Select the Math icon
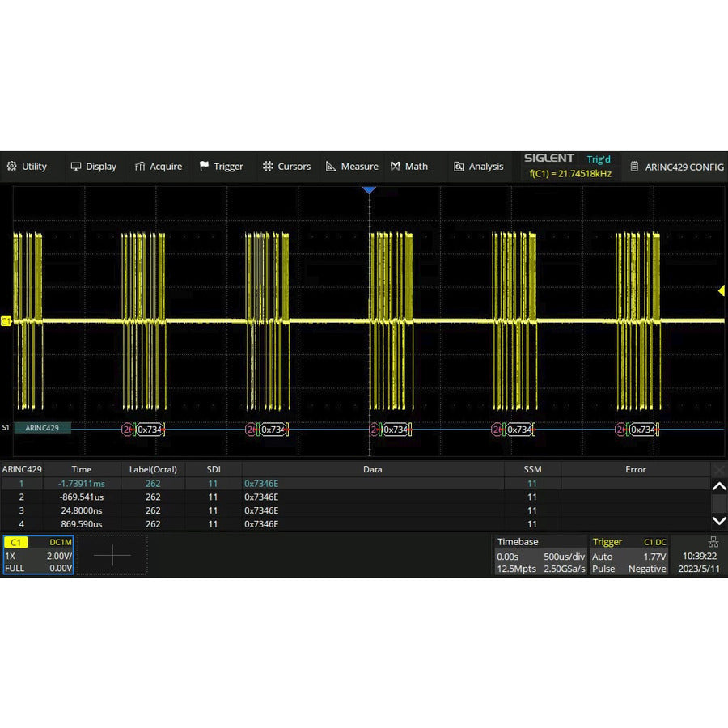The width and height of the screenshot is (728, 728). pyautogui.click(x=395, y=167)
